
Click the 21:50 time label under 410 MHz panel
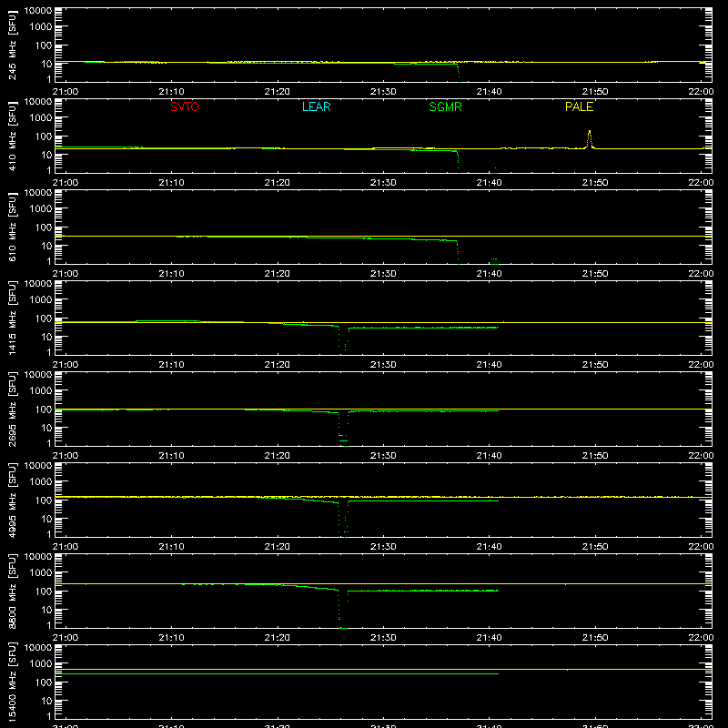pos(595,183)
